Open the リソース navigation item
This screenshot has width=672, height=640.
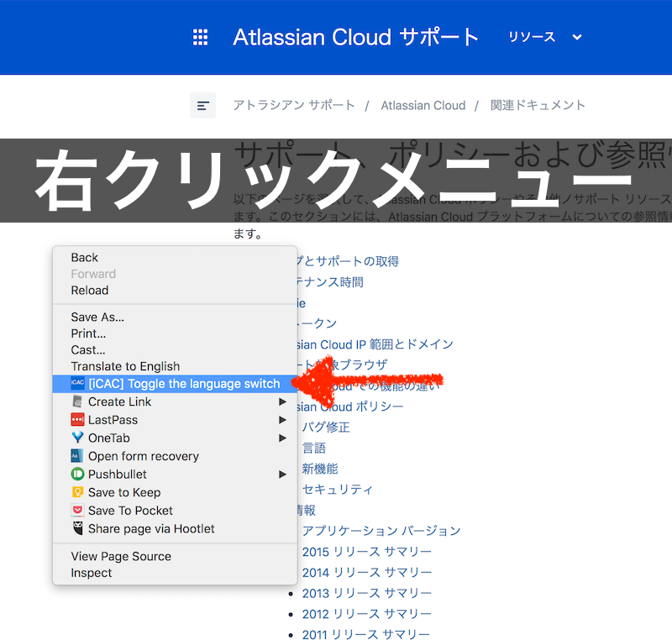pyautogui.click(x=532, y=37)
